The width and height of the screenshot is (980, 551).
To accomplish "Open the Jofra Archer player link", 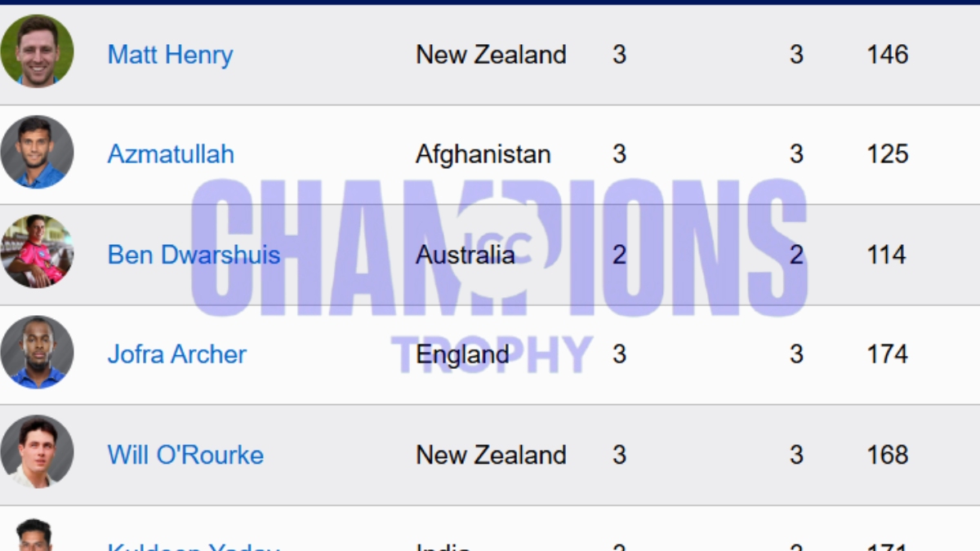I will tap(176, 354).
